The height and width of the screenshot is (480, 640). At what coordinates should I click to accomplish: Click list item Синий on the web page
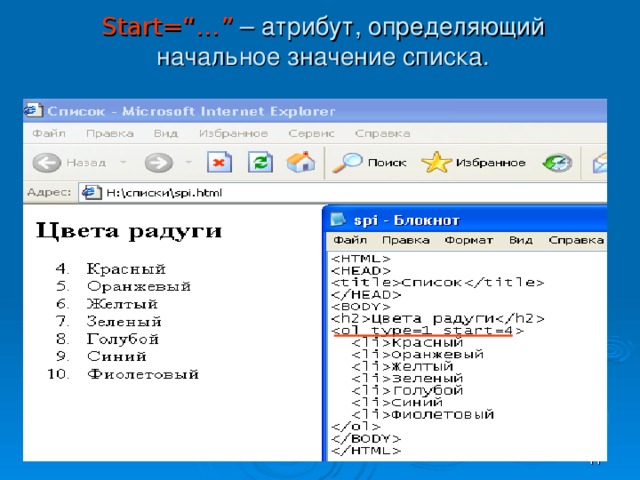[x=116, y=356]
